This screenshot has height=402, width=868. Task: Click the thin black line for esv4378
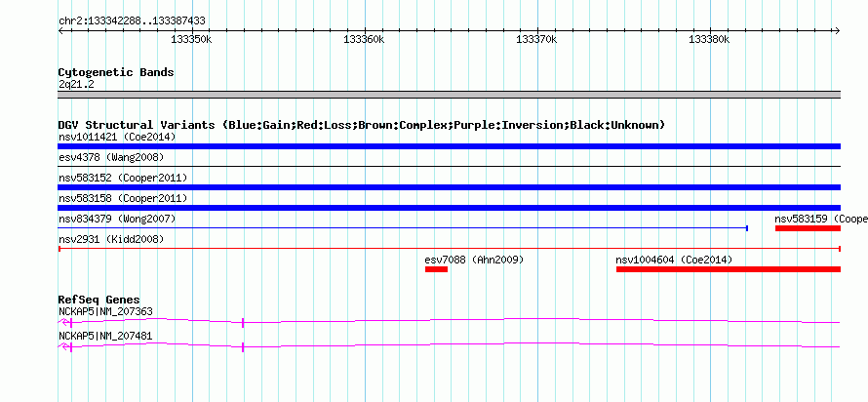[x=449, y=166]
